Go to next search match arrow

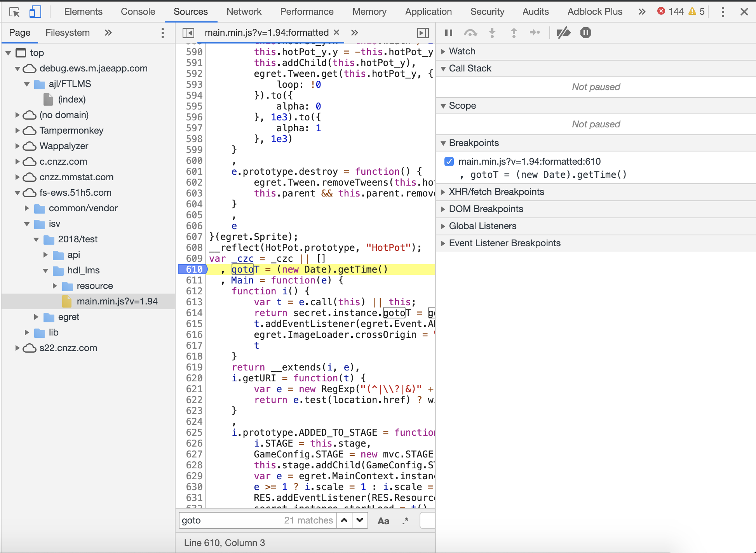360,520
